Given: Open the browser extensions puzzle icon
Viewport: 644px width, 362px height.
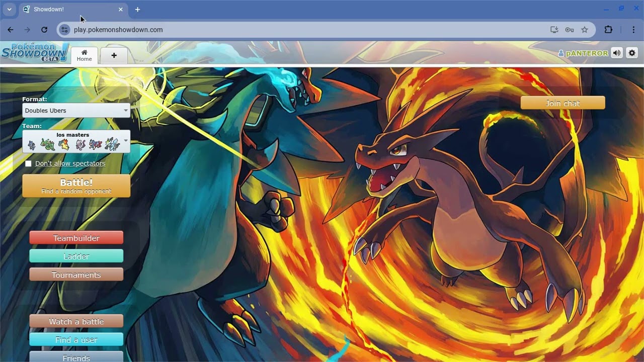Looking at the screenshot, I should (608, 30).
